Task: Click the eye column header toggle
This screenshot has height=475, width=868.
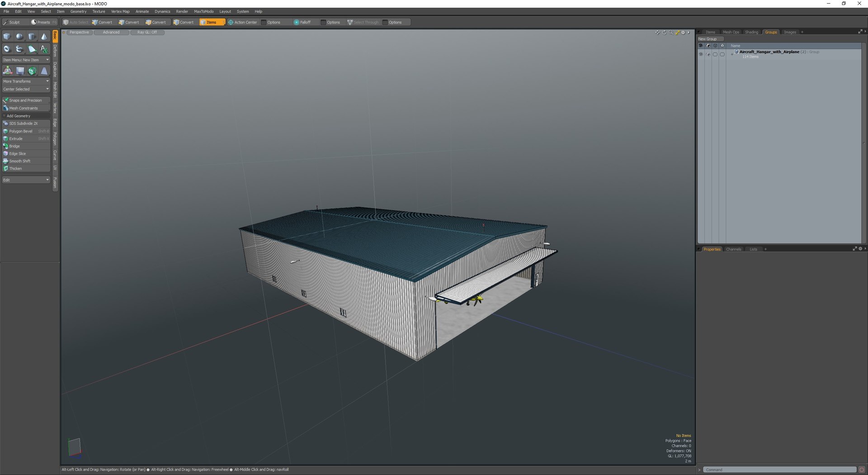Action: [x=701, y=46]
